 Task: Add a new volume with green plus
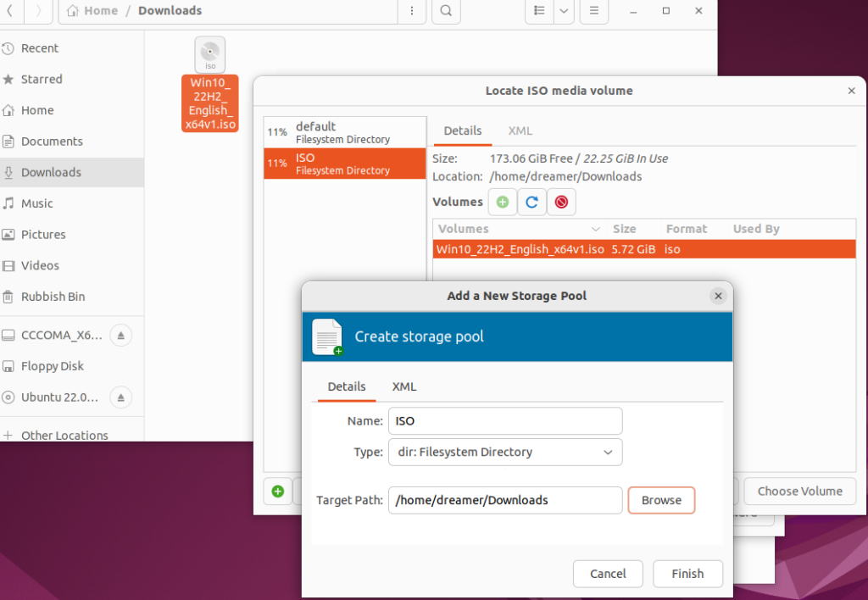pos(503,202)
